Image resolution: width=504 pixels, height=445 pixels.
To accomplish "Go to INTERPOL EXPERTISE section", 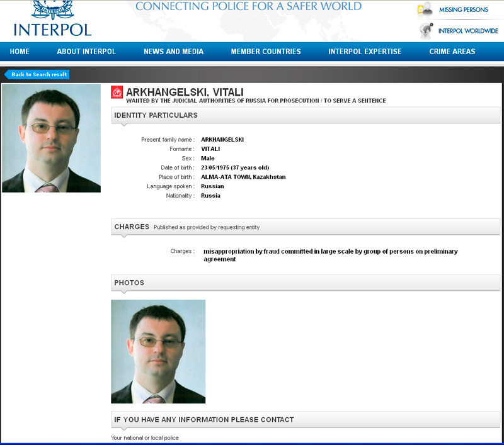I will 365,52.
